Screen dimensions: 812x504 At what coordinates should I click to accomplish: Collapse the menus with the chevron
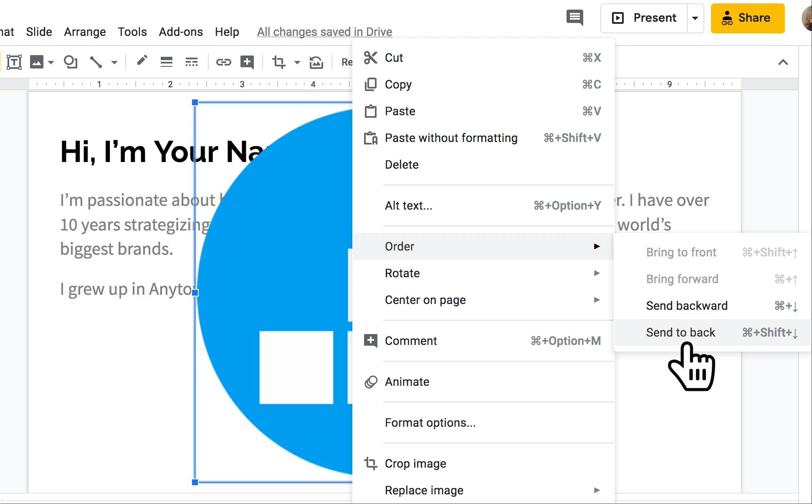click(783, 62)
